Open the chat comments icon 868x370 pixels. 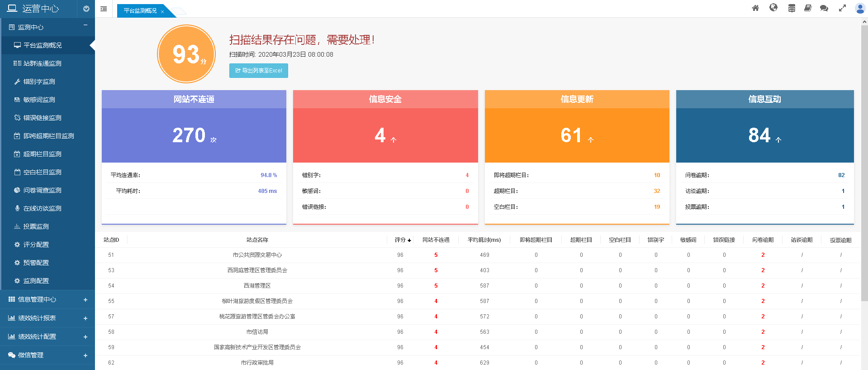(824, 8)
